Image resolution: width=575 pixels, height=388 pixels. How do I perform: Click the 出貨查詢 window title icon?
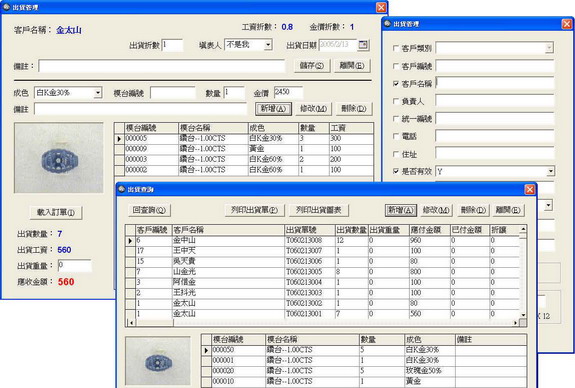click(122, 189)
